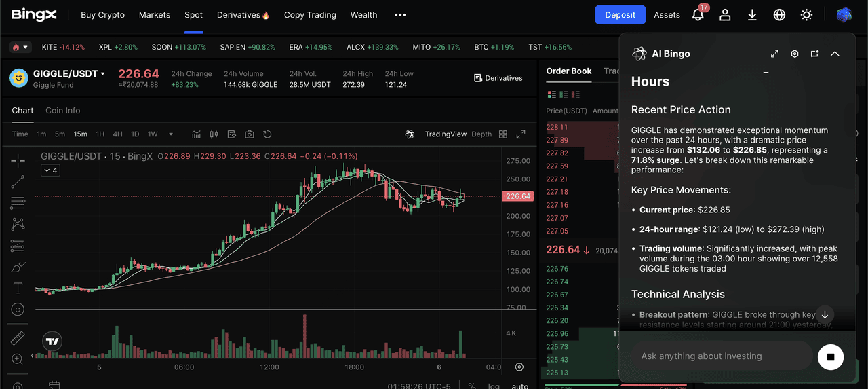868x389 pixels.
Task: Open the user profile icon
Action: 725,14
